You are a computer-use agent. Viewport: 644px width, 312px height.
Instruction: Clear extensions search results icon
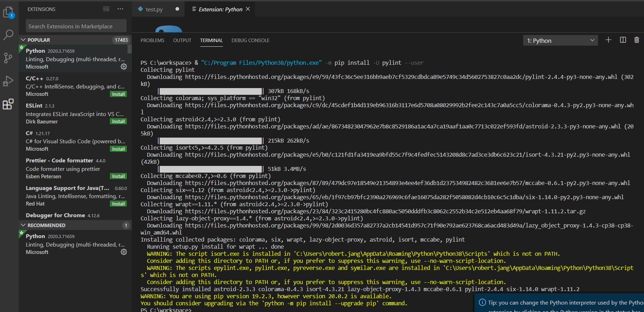(x=106, y=9)
